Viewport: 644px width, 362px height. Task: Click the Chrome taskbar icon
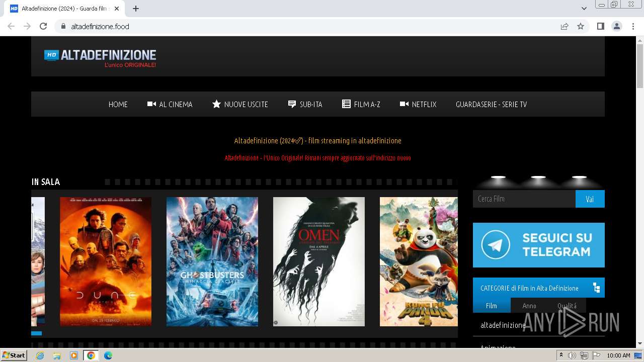91,355
